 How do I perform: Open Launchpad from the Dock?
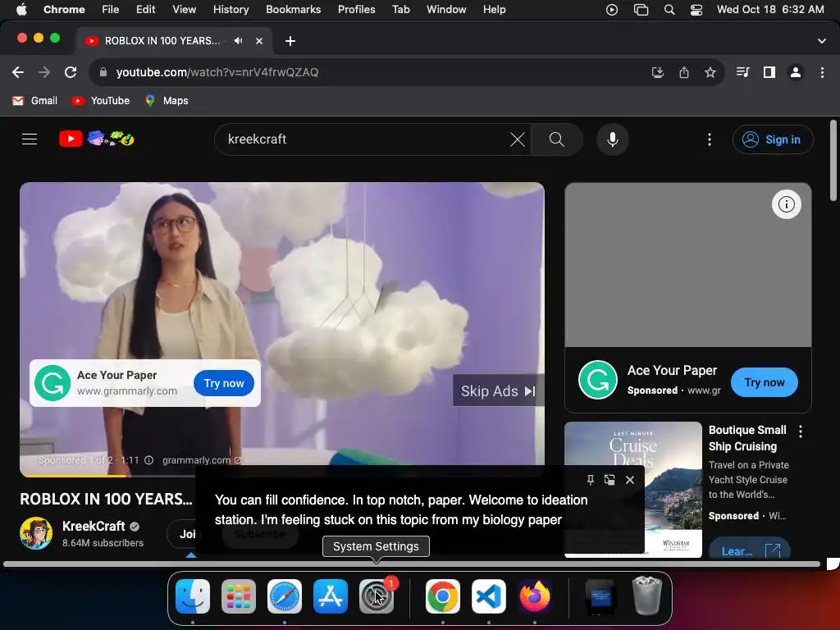239,596
